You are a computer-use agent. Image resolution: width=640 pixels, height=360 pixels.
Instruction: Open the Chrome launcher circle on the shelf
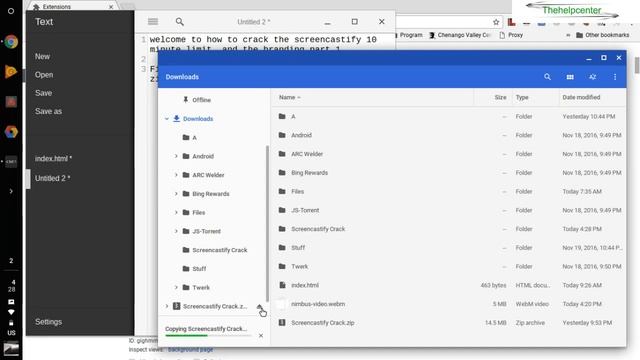click(11, 11)
